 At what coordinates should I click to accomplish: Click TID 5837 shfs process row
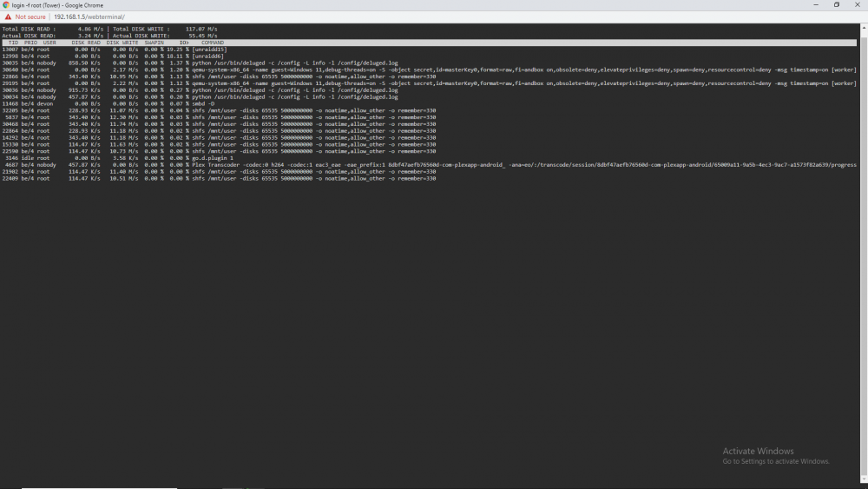pyautogui.click(x=219, y=117)
